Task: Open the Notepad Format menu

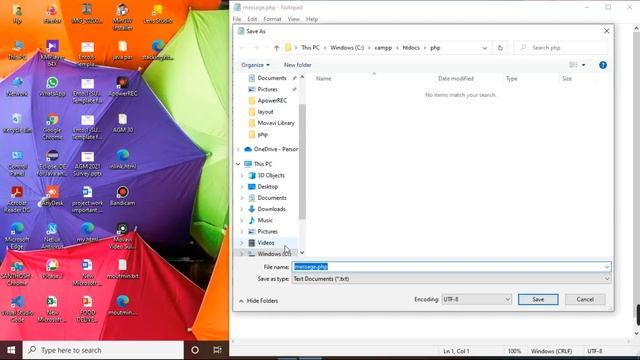Action: click(272, 19)
